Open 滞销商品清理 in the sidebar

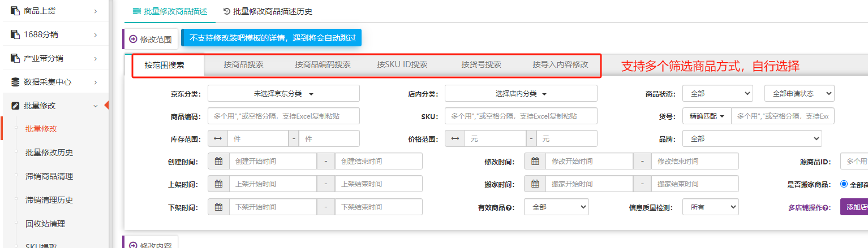[x=49, y=176]
